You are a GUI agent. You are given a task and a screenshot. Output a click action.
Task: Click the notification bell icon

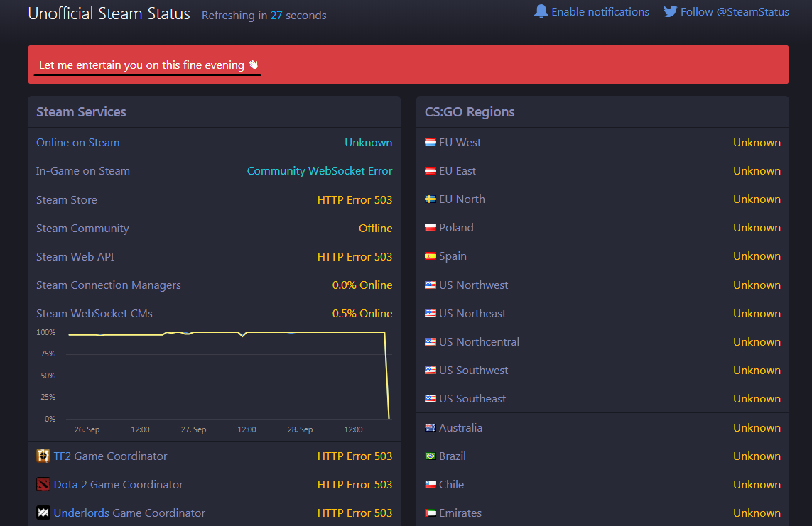[x=541, y=11]
